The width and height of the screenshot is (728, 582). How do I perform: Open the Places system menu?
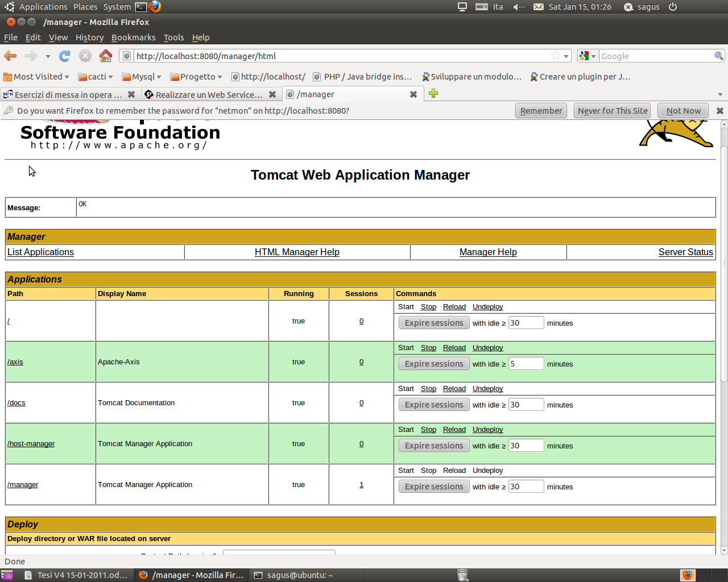[x=85, y=7]
